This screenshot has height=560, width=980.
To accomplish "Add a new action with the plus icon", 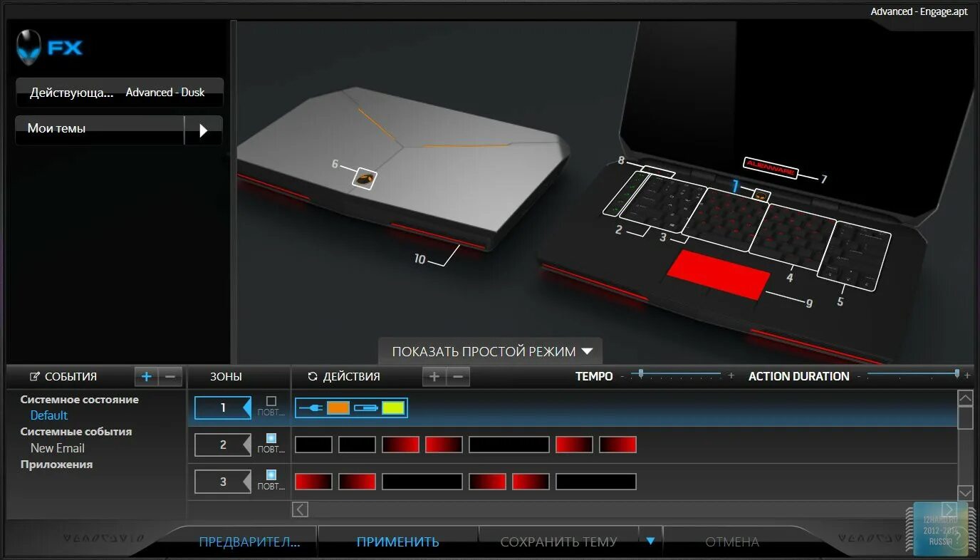I will (434, 376).
